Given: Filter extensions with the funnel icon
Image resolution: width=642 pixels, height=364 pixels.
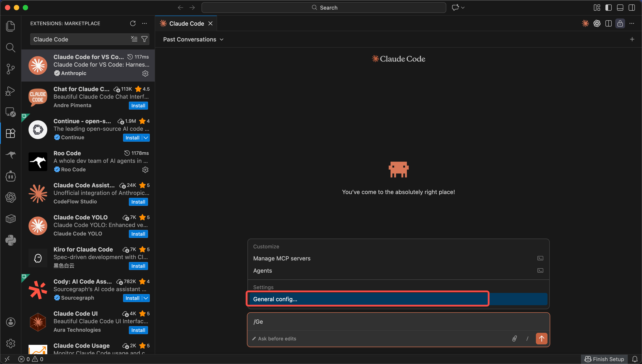Looking at the screenshot, I should [x=144, y=39].
